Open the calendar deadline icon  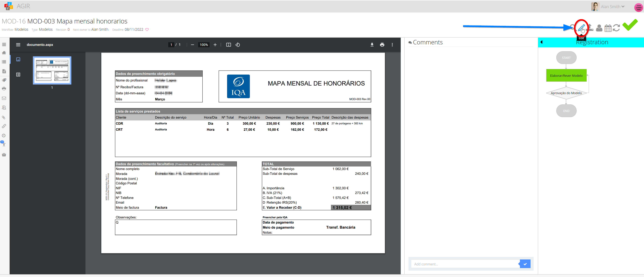click(608, 28)
